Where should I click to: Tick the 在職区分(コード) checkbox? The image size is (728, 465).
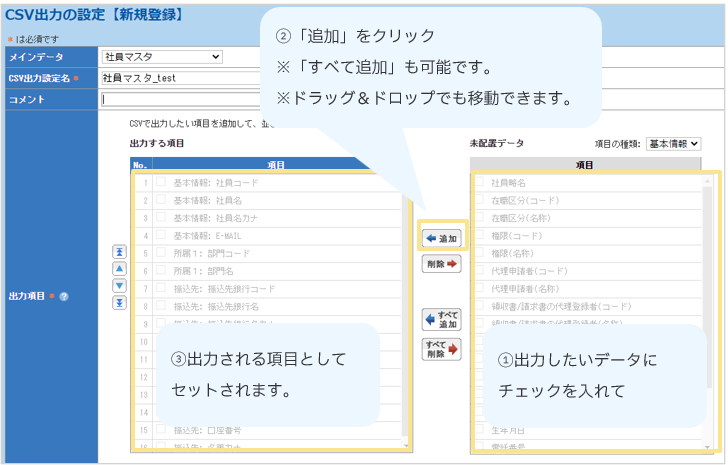(480, 199)
